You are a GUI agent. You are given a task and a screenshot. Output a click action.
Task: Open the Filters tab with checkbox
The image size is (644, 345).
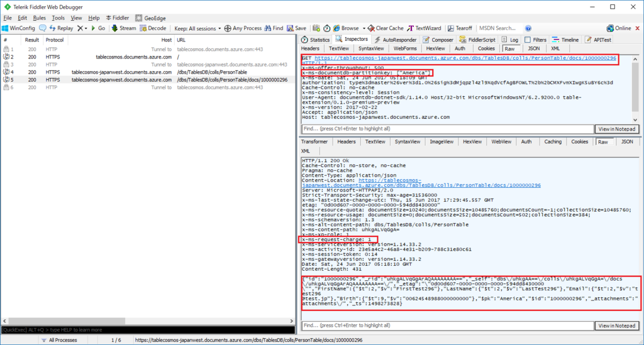click(x=536, y=40)
